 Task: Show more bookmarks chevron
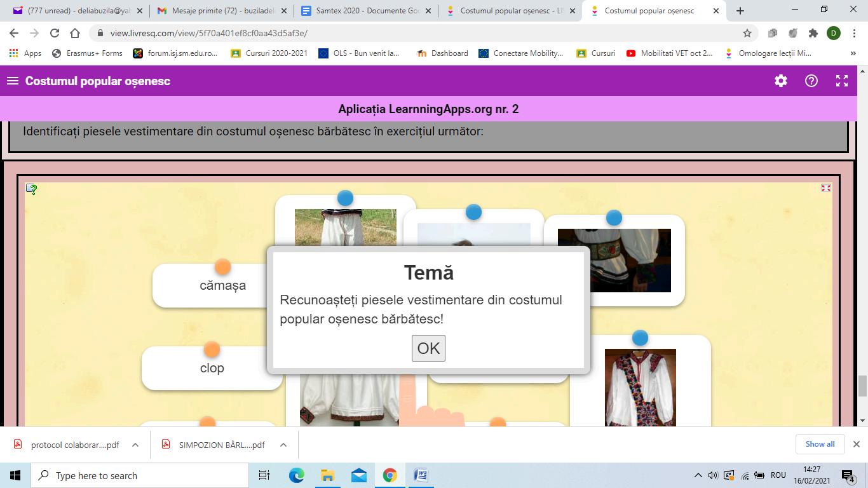point(853,53)
